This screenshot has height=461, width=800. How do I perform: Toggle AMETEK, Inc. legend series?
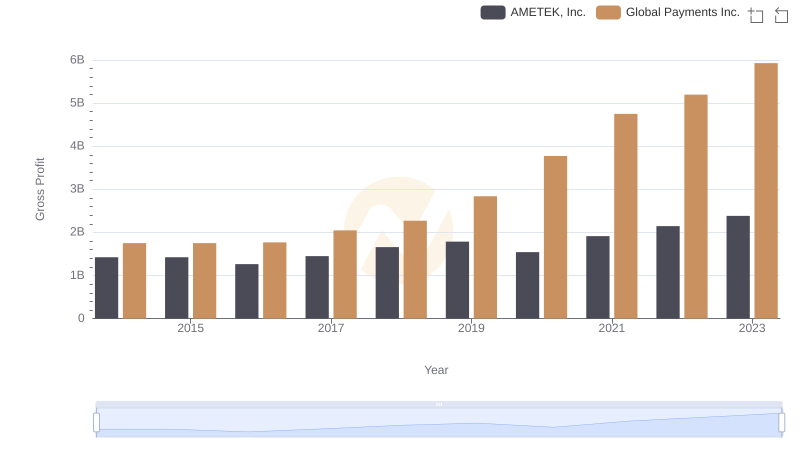coord(533,12)
